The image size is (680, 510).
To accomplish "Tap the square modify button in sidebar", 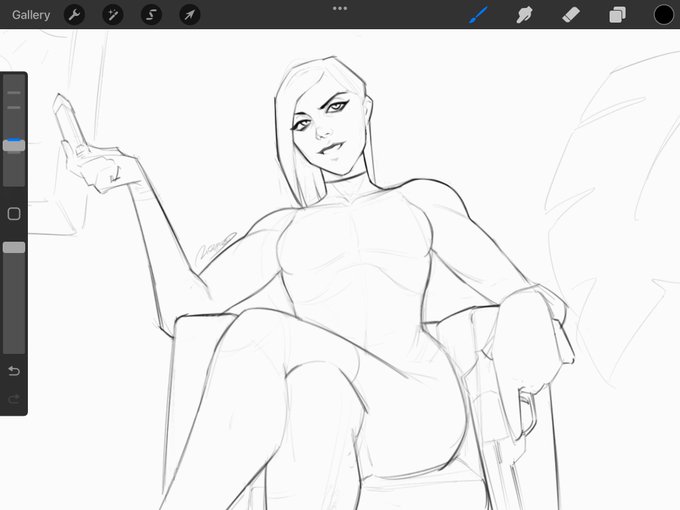I will (14, 214).
